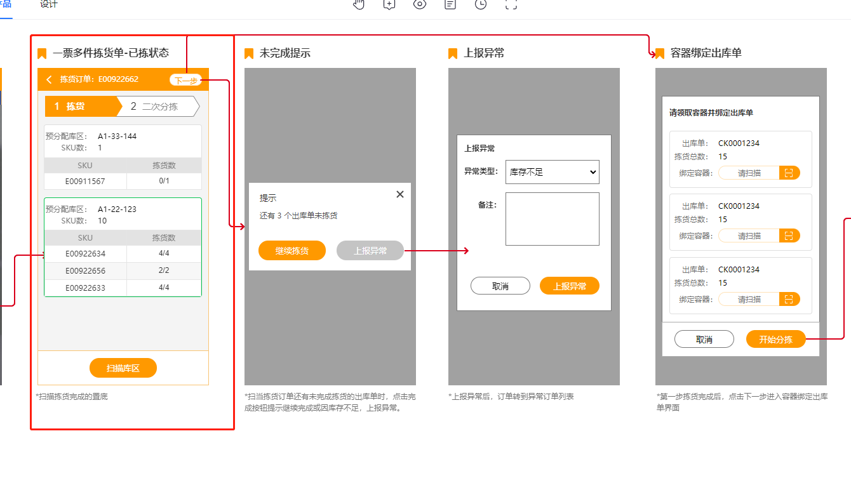The width and height of the screenshot is (851, 504).
Task: Click the first 绑定容器 scan icon
Action: [x=789, y=173]
